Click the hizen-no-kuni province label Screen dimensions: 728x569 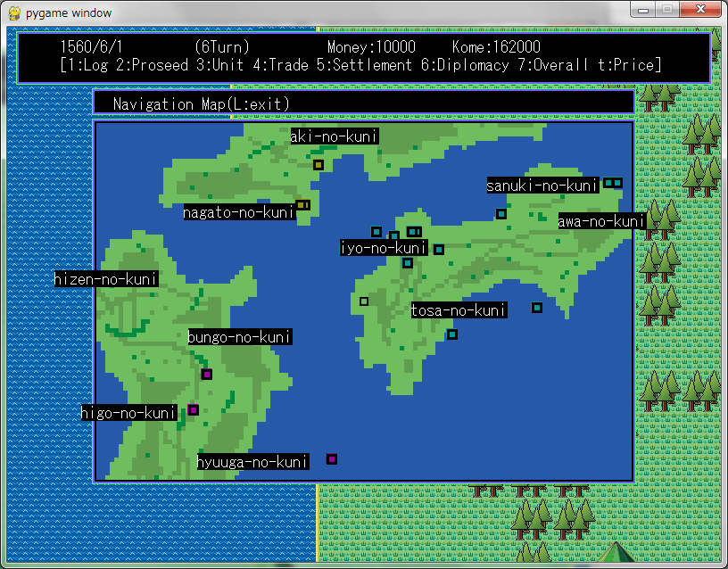click(106, 279)
